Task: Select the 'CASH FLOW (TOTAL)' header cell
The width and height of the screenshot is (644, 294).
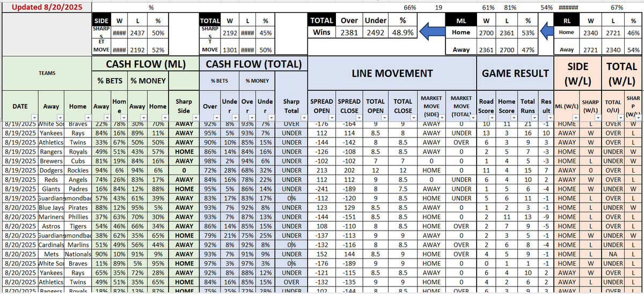Action: click(x=254, y=64)
